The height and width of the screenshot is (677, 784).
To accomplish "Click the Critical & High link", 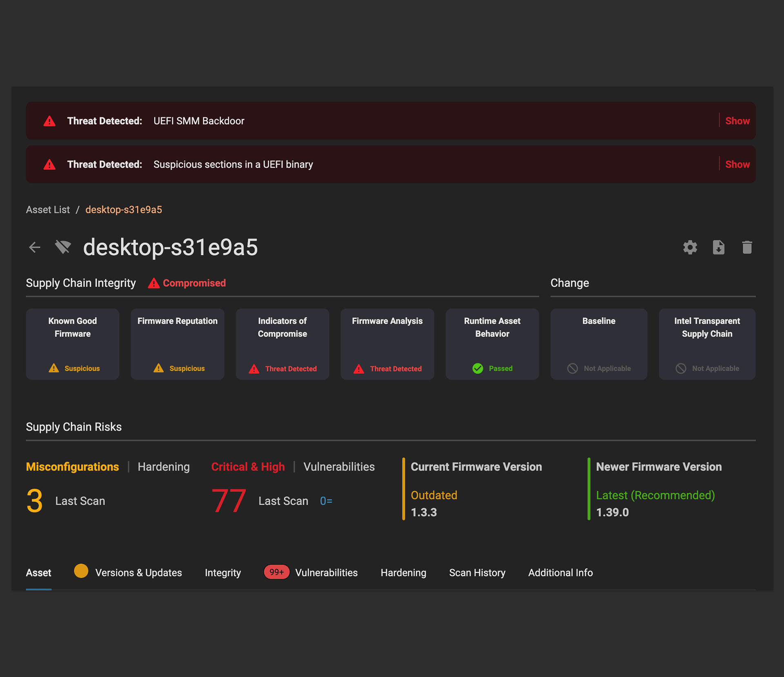I will (248, 467).
